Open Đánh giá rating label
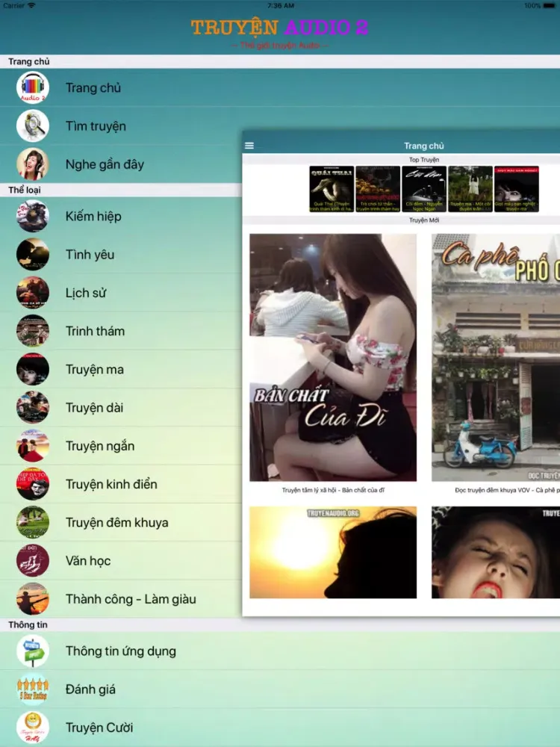Screen dimensions: 560x747 pos(90,689)
